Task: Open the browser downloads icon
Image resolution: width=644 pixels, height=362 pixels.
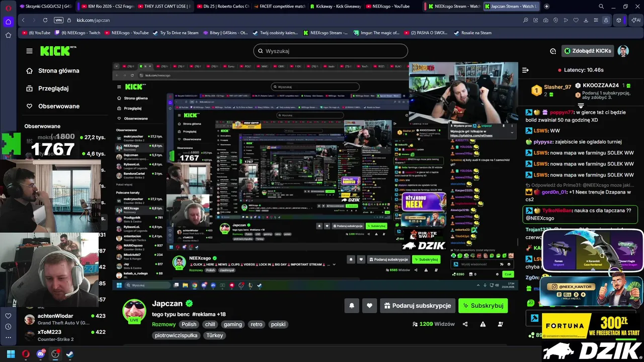Action: click(x=586, y=20)
